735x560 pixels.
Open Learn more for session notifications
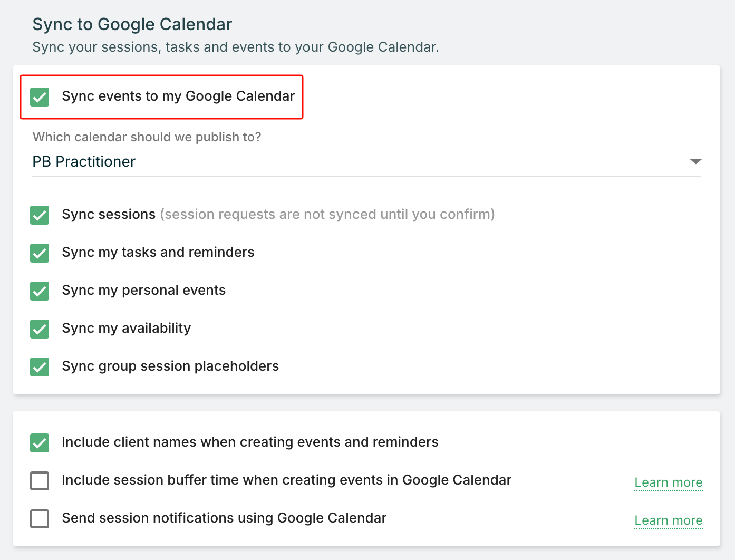pos(668,520)
